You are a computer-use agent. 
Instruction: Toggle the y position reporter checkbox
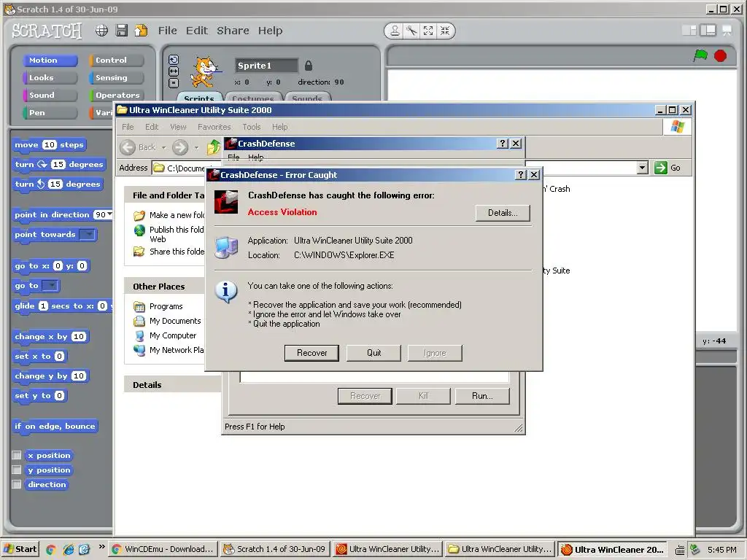pyautogui.click(x=17, y=470)
